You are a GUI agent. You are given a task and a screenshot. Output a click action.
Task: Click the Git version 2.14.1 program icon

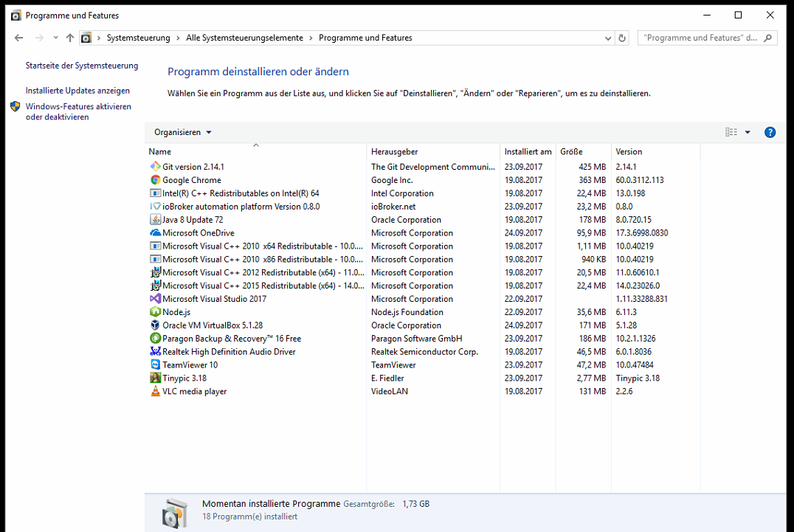tap(155, 166)
